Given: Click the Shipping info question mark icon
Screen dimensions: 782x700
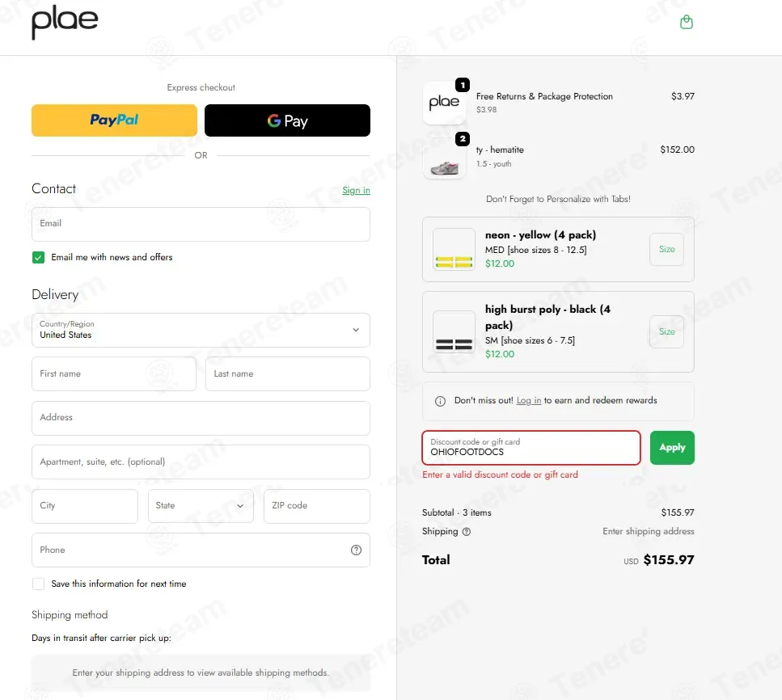Looking at the screenshot, I should [467, 532].
